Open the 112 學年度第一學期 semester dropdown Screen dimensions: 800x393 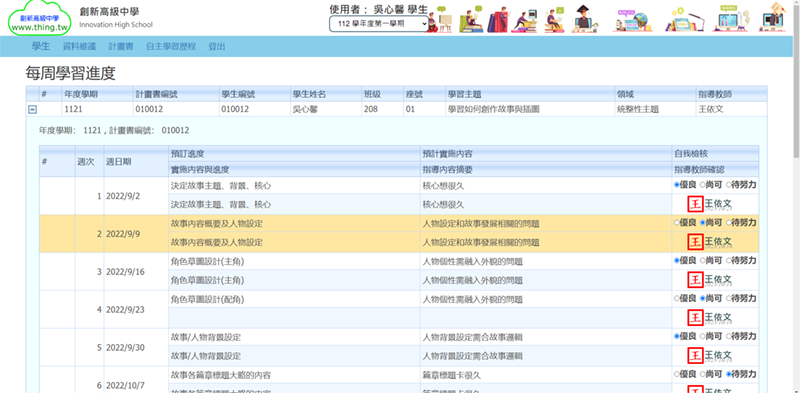coord(379,23)
